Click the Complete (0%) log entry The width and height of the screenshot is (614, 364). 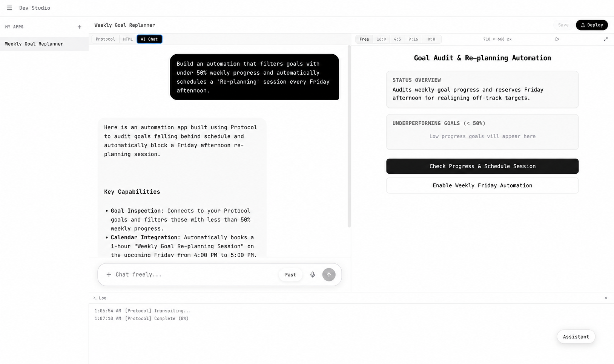[141, 319]
